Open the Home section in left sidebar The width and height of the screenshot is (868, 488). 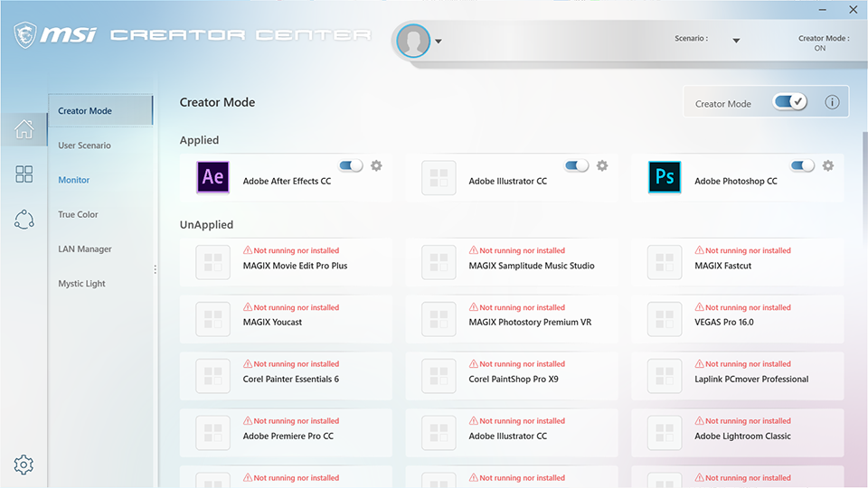(24, 129)
